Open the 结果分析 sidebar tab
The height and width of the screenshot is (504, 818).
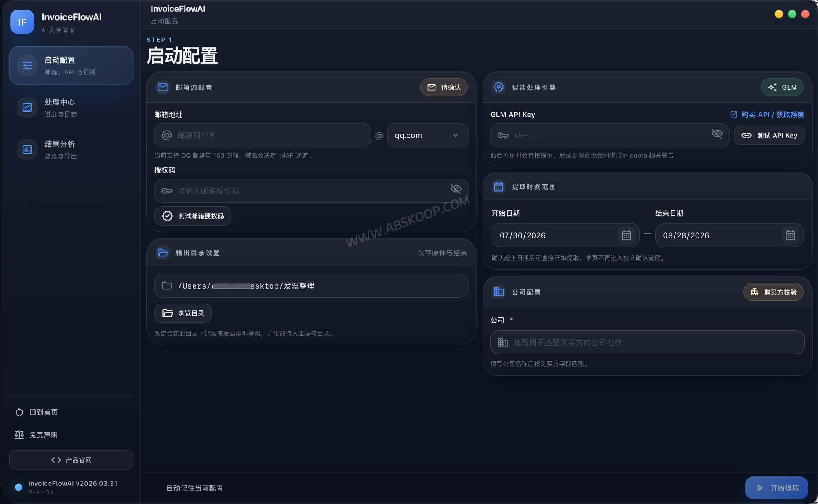click(x=71, y=149)
